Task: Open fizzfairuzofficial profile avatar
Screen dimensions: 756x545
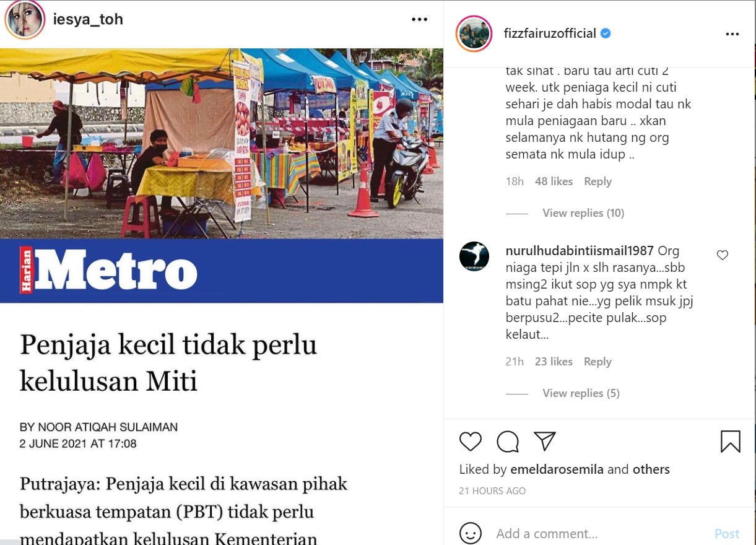Action: pyautogui.click(x=474, y=33)
